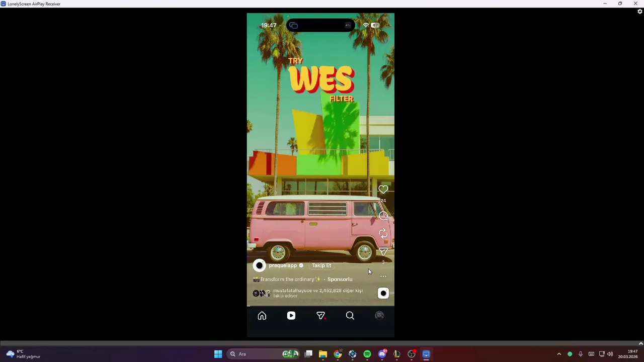Screen dimensions: 644x362
Task: Tap the like count 24
Action: (383, 201)
